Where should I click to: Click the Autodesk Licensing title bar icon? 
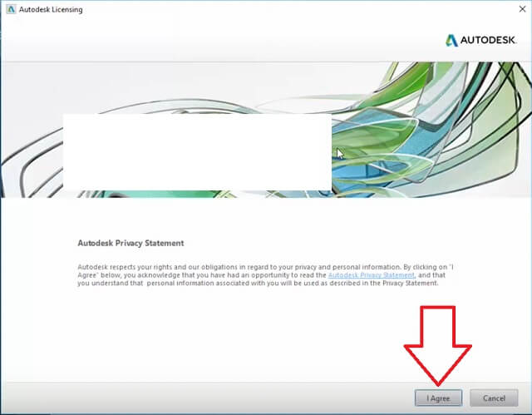coord(11,9)
